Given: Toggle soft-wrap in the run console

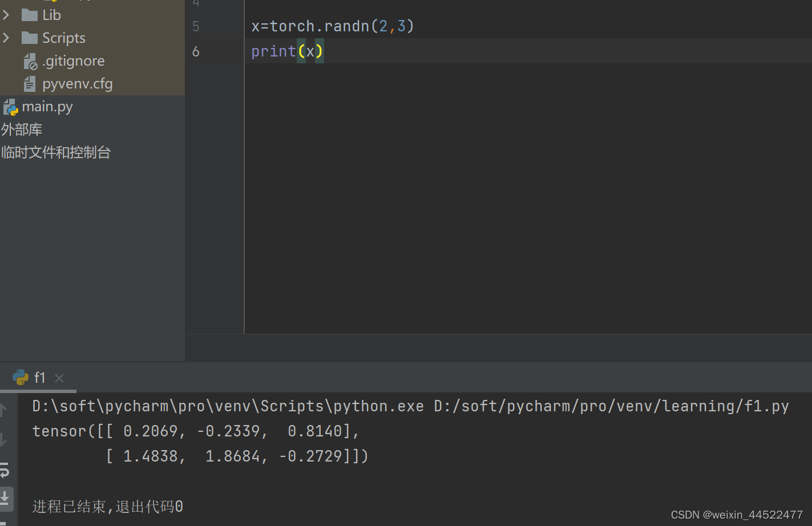Looking at the screenshot, I should click(x=5, y=471).
